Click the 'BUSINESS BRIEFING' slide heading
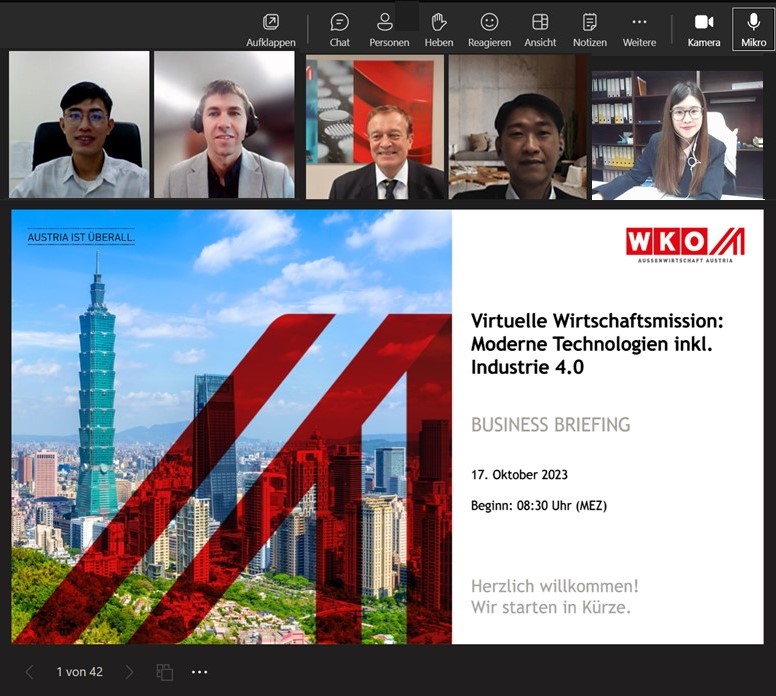The height and width of the screenshot is (696, 776). point(550,425)
